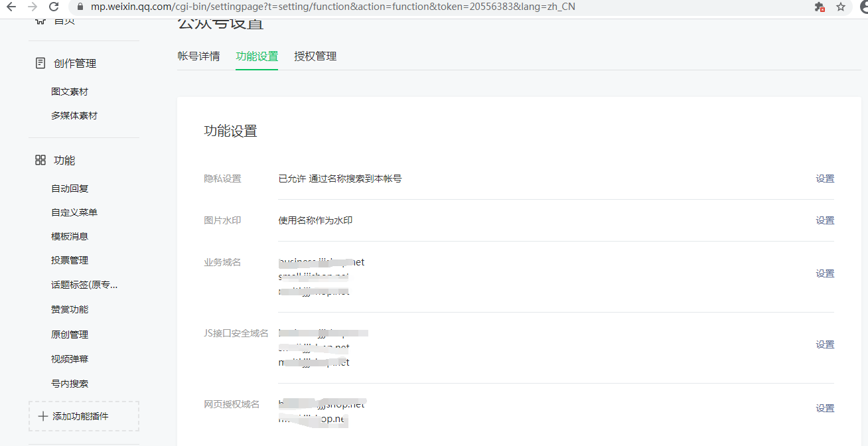
Task: Go to 自动回复 in sidebar
Action: coord(70,188)
